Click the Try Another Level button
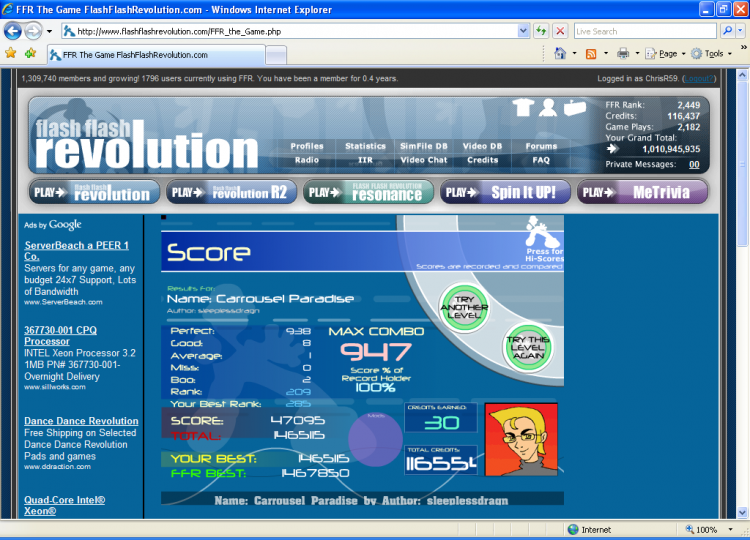Viewport: 750px width, 540px height. coord(464,308)
